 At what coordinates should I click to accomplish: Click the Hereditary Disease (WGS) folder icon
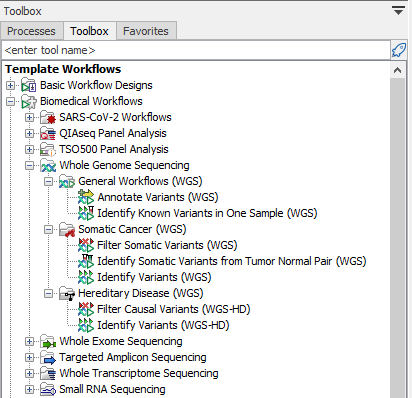coord(67,293)
